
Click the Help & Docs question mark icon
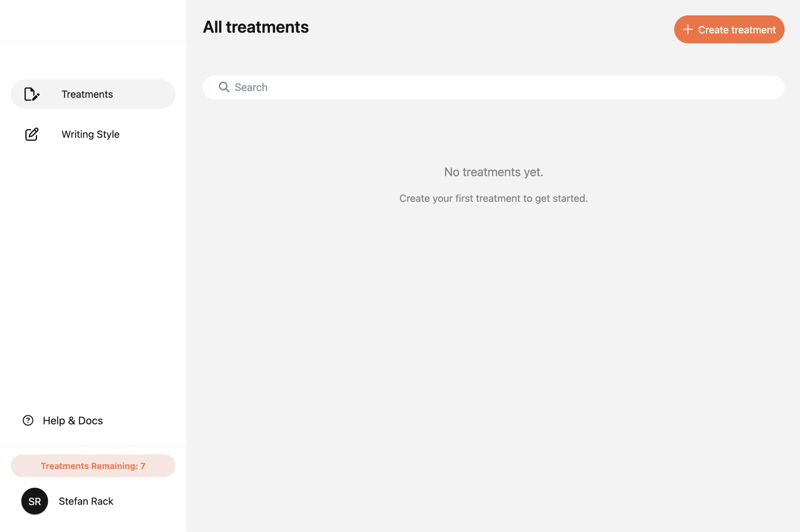(x=28, y=420)
